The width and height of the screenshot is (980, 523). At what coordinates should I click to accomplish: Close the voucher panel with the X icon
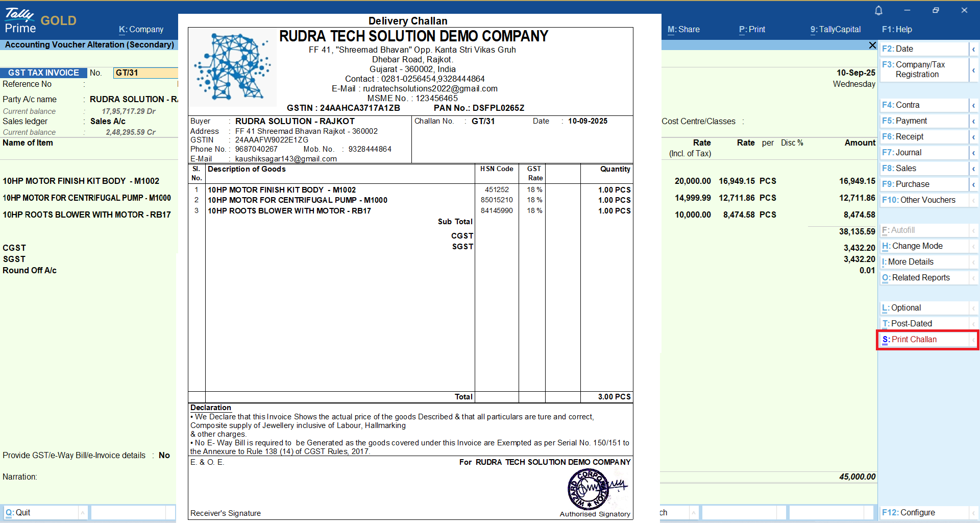[872, 45]
